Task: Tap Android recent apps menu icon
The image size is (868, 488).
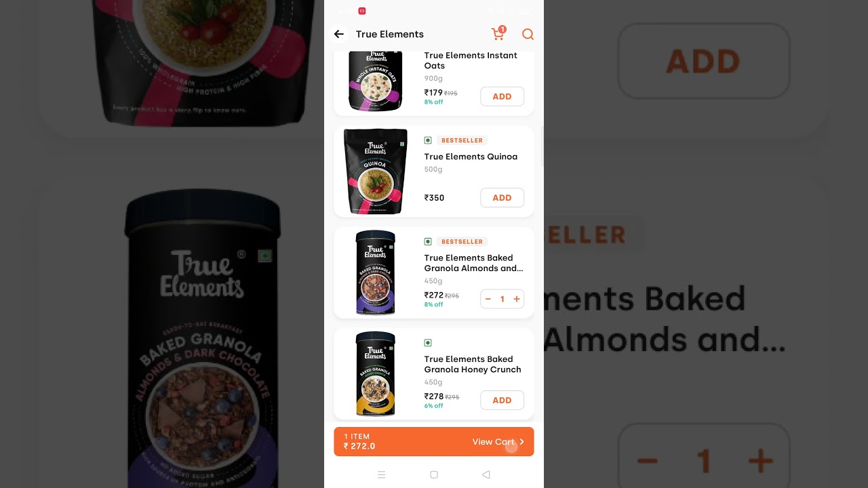Action: (x=382, y=474)
